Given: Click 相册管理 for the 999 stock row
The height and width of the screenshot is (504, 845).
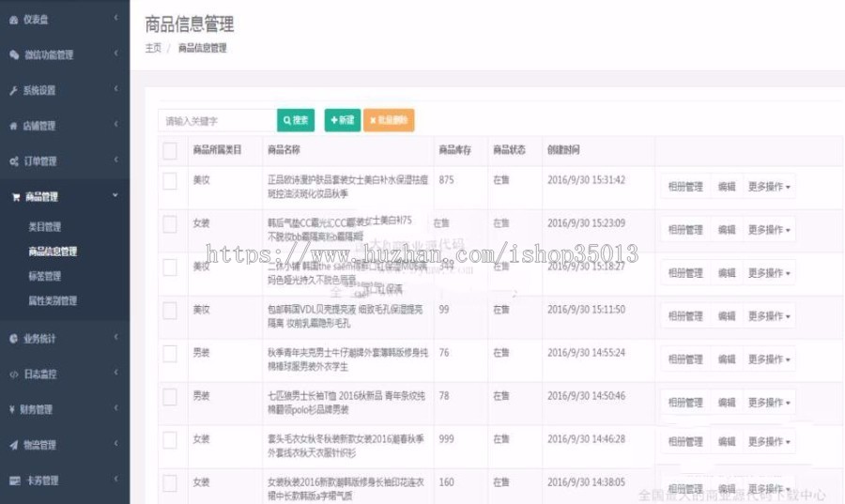Looking at the screenshot, I should click(685, 441).
